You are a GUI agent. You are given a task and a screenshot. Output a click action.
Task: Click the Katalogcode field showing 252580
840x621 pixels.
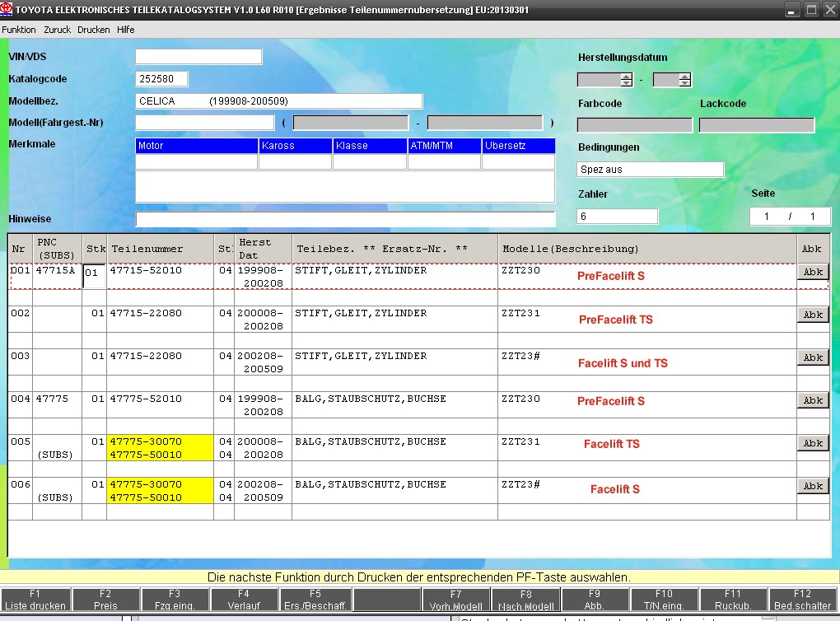coord(161,79)
